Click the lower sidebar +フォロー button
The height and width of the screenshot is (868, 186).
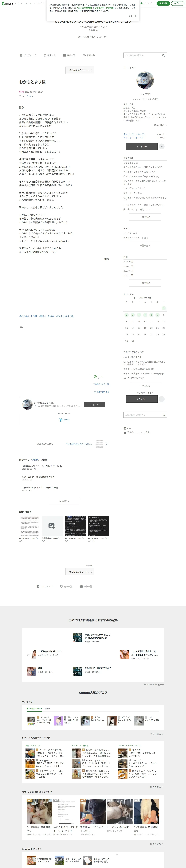(x=141, y=399)
